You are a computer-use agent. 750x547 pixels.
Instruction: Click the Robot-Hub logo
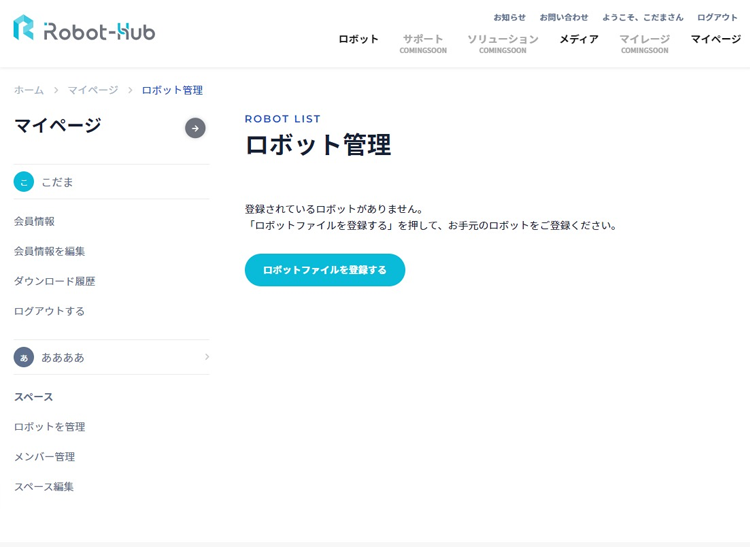84,28
